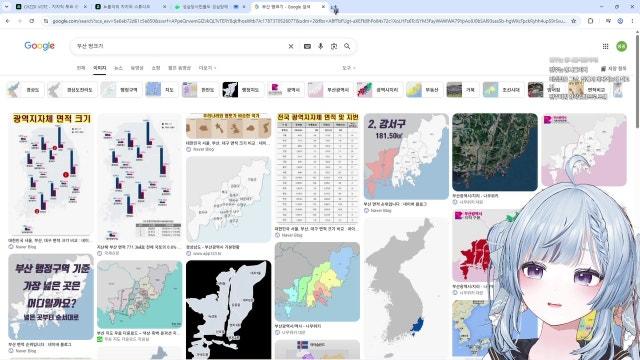
Task: Open the green Google account avatar
Action: (x=621, y=46)
